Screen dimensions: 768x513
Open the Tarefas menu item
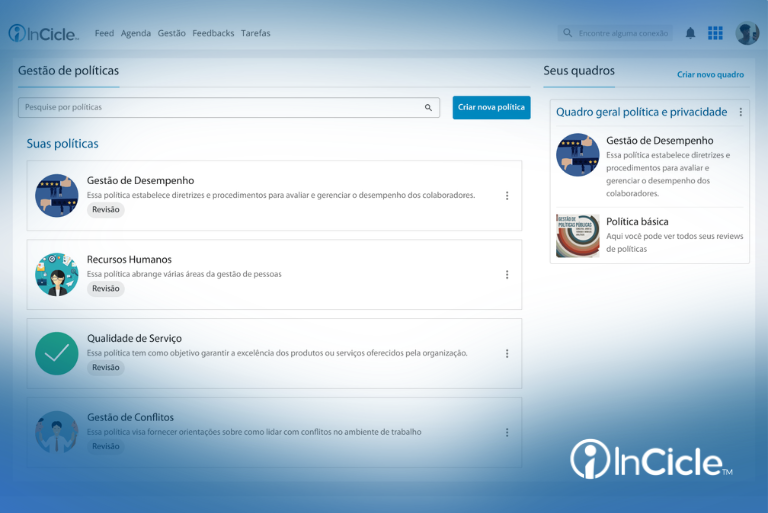point(256,33)
